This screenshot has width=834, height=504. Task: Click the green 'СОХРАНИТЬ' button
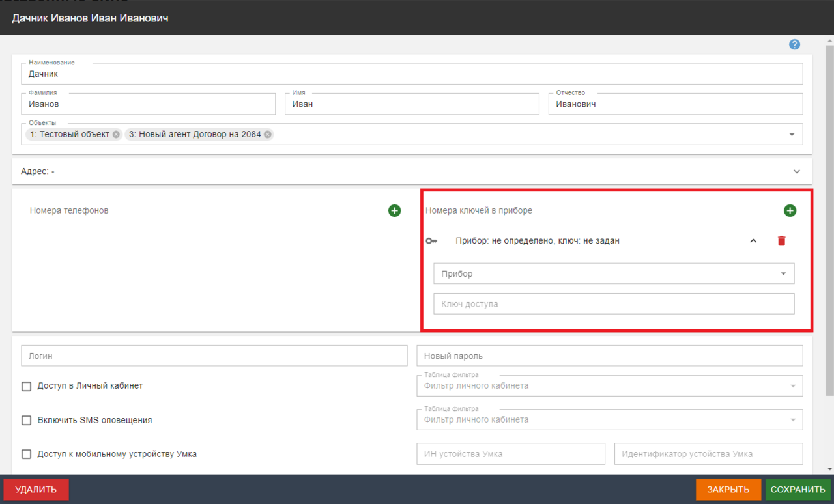click(798, 490)
